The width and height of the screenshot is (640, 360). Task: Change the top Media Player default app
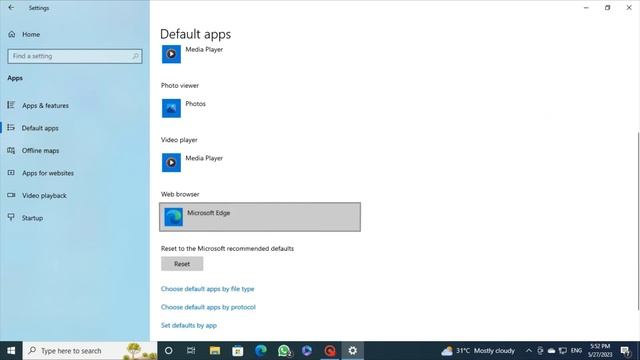(260, 54)
